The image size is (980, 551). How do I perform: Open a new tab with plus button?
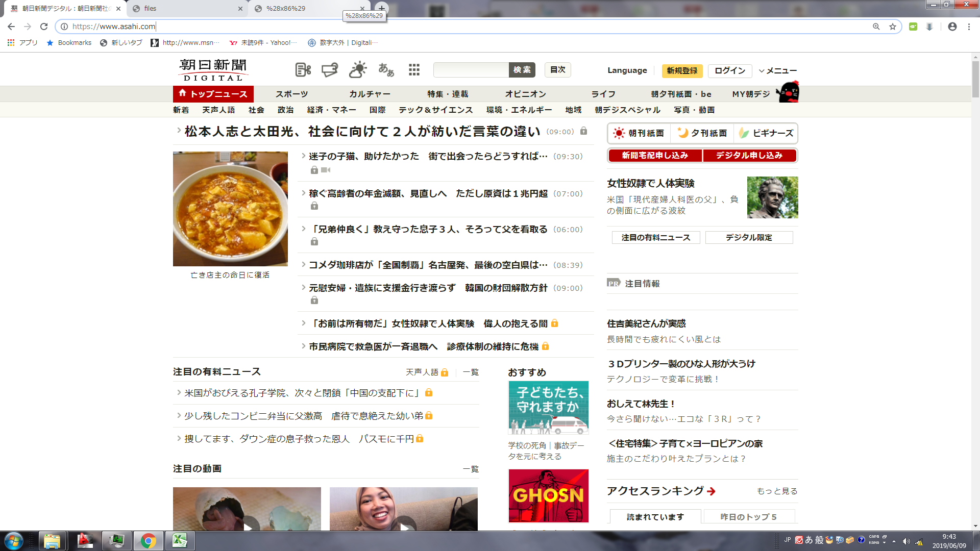point(382,8)
